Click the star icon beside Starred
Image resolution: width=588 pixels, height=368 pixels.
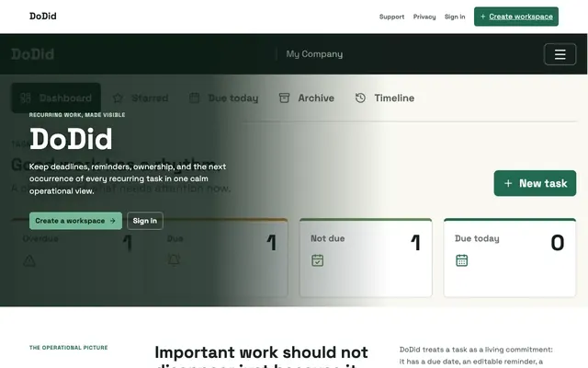[118, 98]
